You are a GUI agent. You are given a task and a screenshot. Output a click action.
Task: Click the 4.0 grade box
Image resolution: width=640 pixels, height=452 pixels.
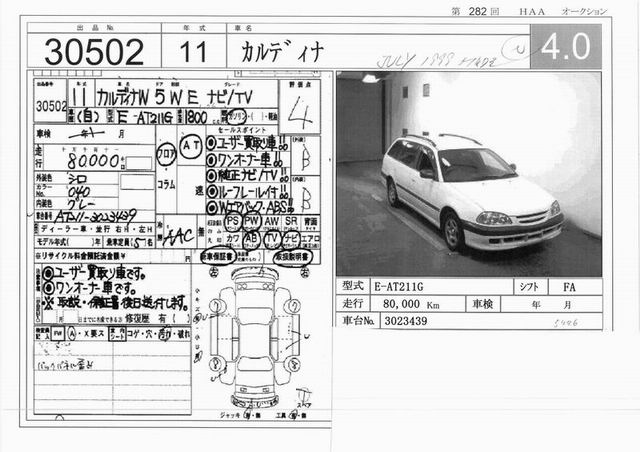(x=566, y=46)
